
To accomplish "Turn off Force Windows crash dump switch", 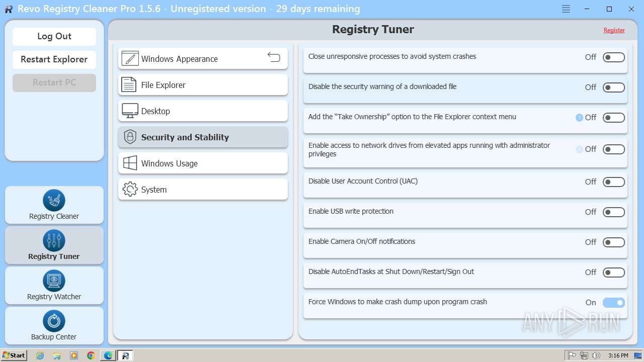I will coord(614,303).
